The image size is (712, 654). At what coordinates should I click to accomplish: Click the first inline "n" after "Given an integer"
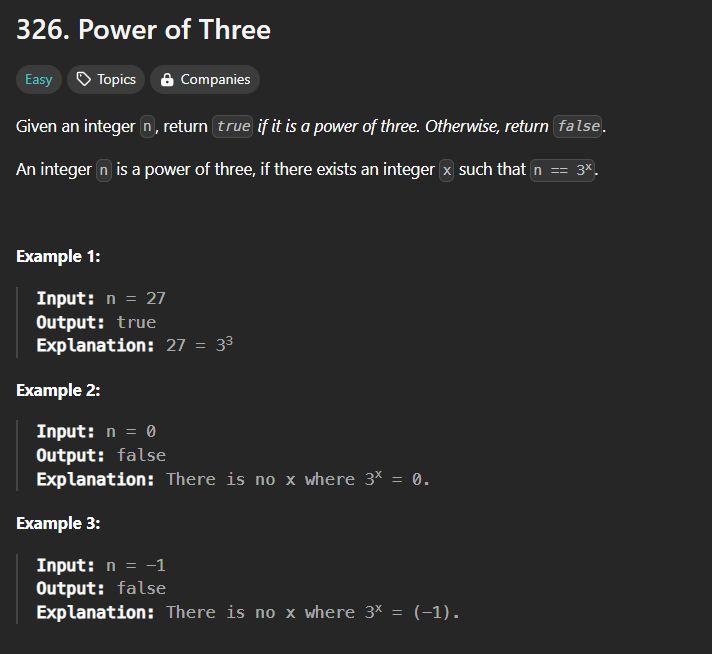tap(147, 126)
